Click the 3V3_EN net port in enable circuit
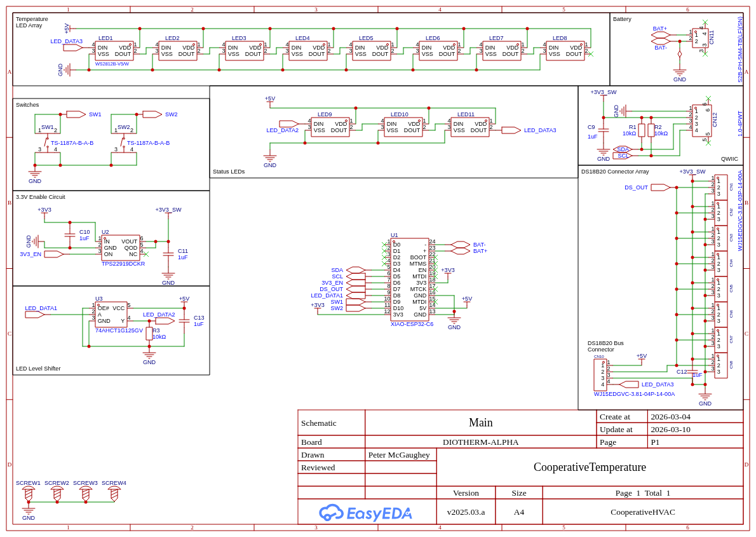Image resolution: width=756 pixels, height=537 pixels. [54, 254]
